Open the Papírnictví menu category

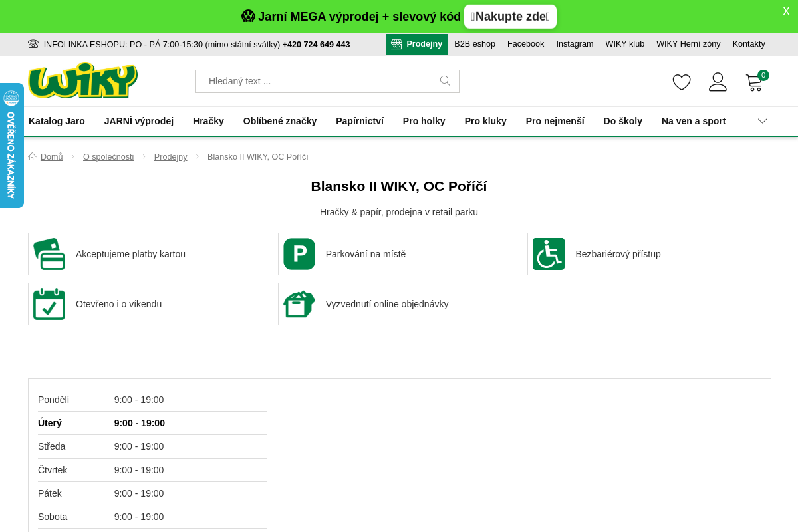359,121
